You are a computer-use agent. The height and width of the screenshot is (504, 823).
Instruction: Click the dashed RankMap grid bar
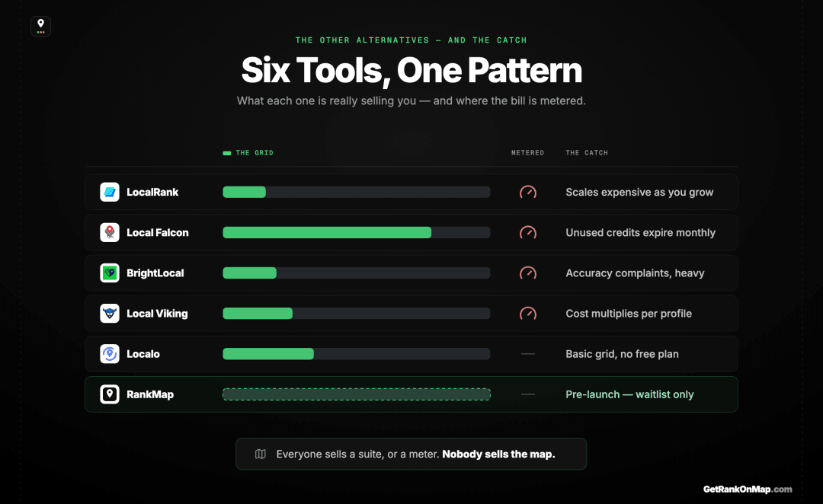pyautogui.click(x=357, y=394)
